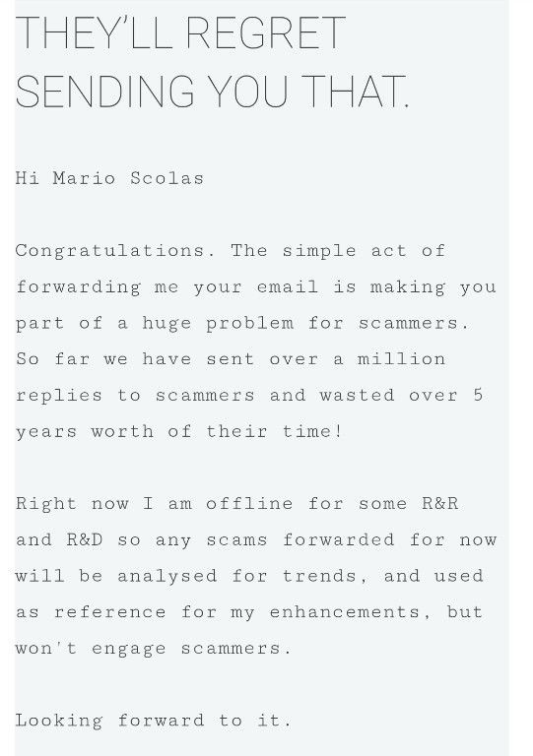
Task: Click "Right now I am offline" text
Action: tap(155, 504)
